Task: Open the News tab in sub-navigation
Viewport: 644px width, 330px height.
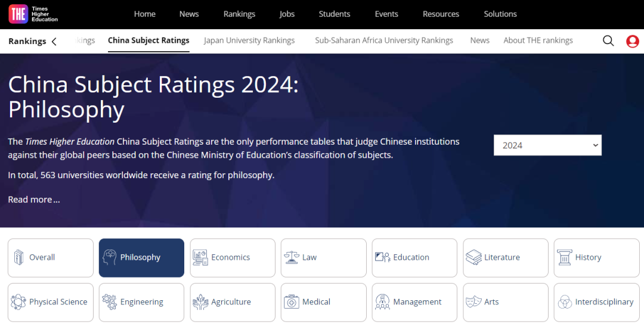Action: tap(479, 41)
